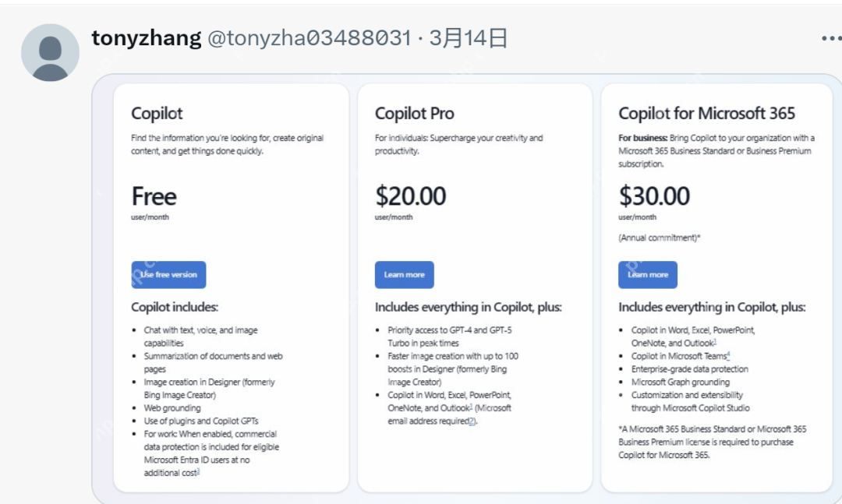Viewport: 842px width, 504px height.
Task: Click the $20.00 price text
Action: tap(410, 196)
